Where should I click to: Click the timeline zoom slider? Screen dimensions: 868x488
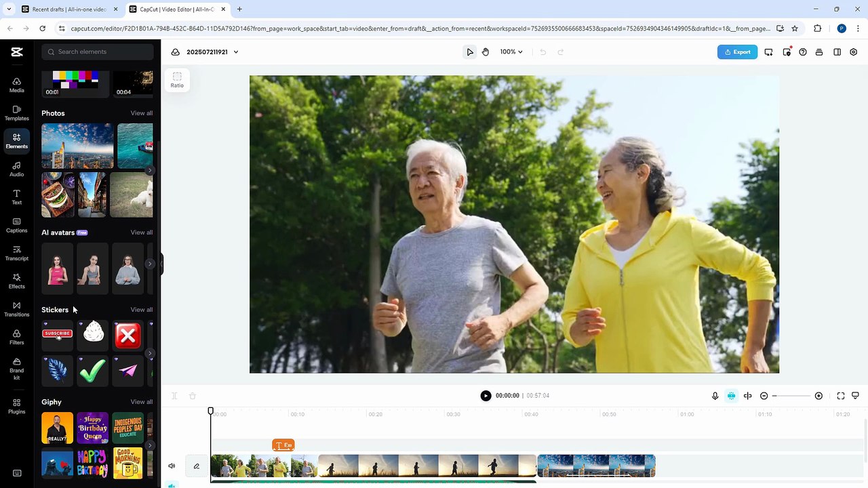tap(791, 396)
